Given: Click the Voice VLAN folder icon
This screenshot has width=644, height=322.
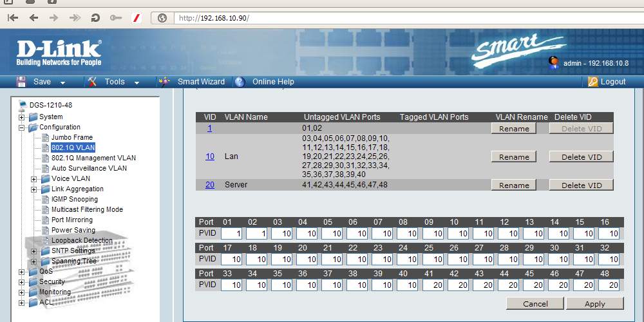Looking at the screenshot, I should (x=45, y=178).
